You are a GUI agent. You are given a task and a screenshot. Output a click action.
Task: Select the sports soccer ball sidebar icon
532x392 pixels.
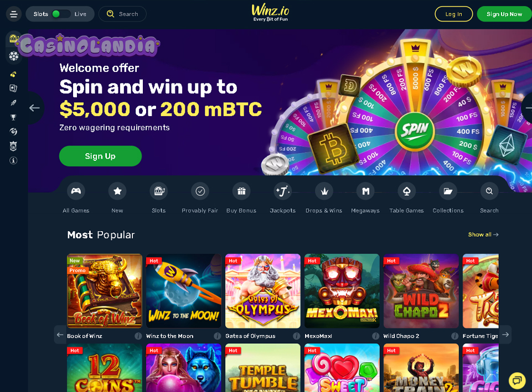14,55
